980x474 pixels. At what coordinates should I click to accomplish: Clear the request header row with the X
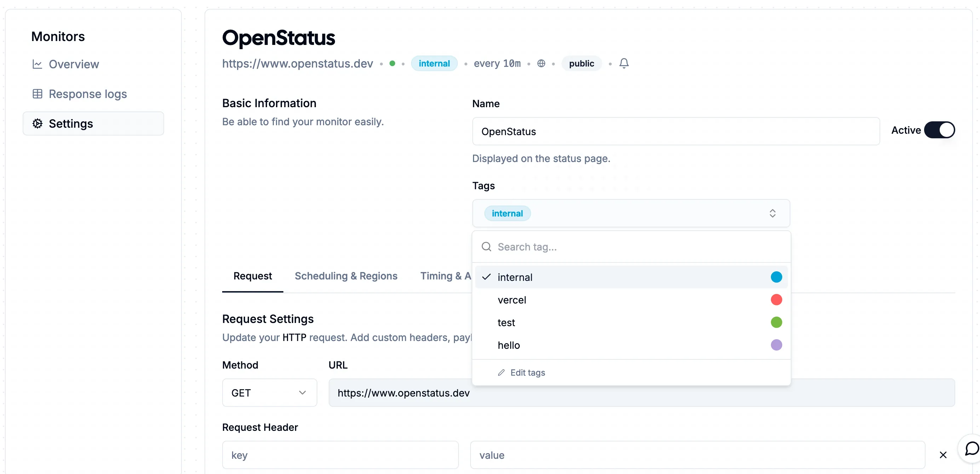[x=943, y=455]
